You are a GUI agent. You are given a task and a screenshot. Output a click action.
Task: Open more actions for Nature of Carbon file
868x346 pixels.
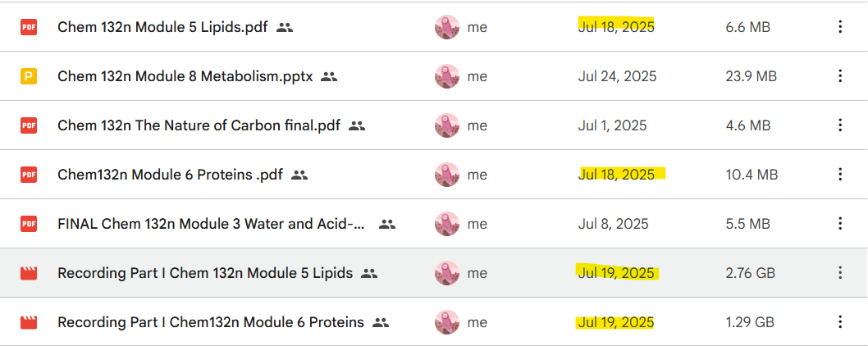[839, 125]
